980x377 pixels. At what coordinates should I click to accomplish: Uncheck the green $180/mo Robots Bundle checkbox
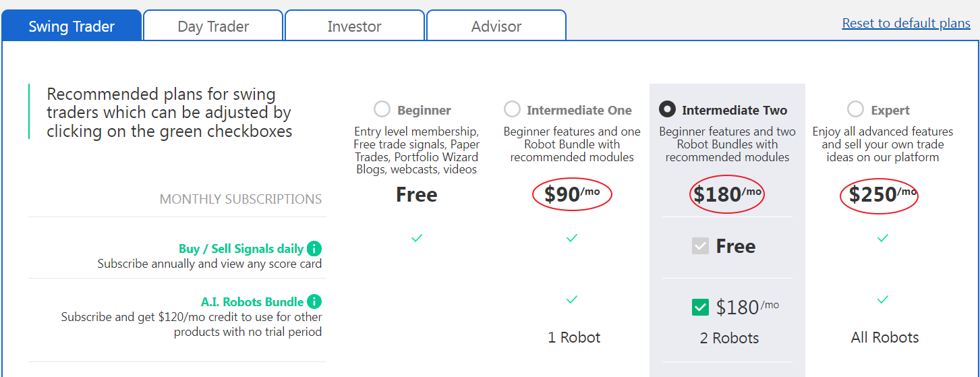[700, 308]
